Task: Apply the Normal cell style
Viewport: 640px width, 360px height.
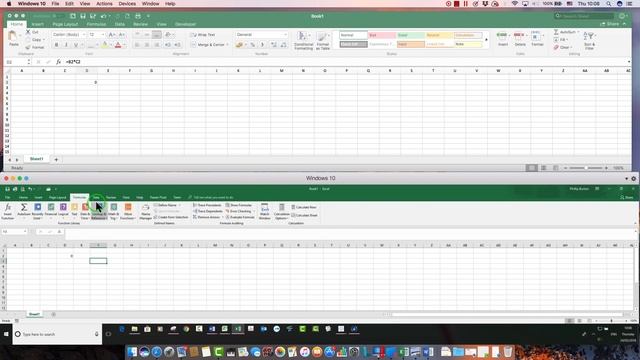Action: (x=353, y=35)
